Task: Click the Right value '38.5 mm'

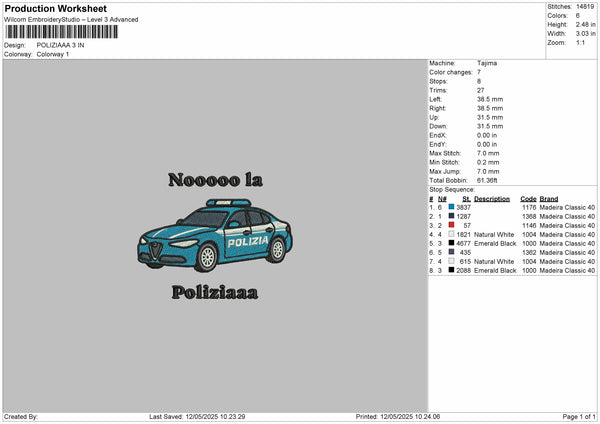Action: click(x=490, y=108)
